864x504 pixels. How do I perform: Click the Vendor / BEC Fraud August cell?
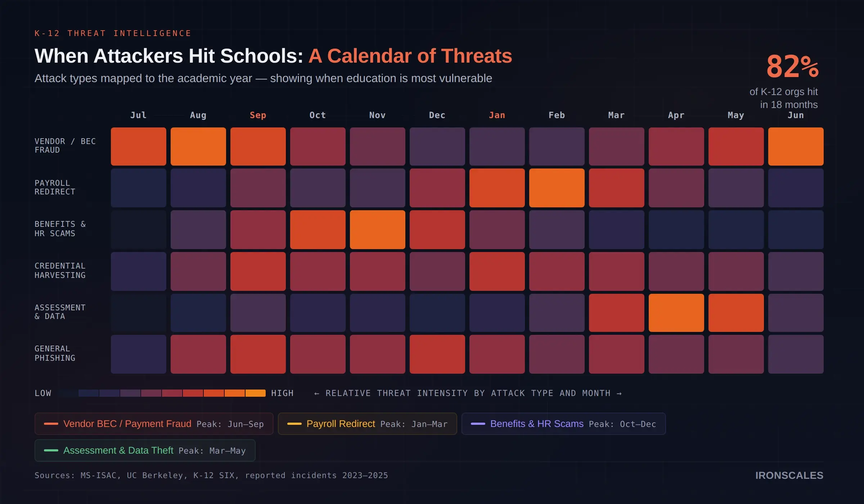click(198, 147)
